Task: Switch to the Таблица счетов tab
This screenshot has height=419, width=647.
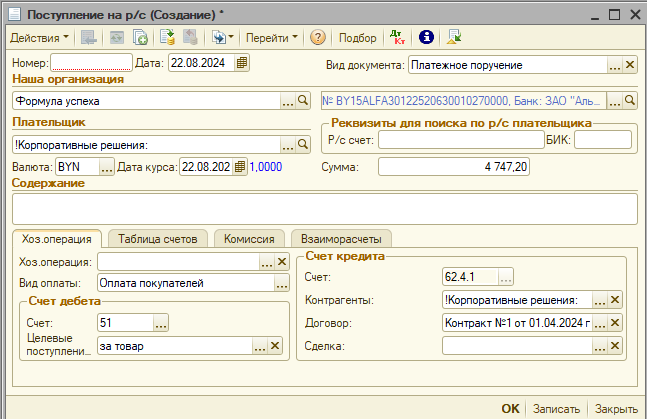Action: click(x=159, y=238)
